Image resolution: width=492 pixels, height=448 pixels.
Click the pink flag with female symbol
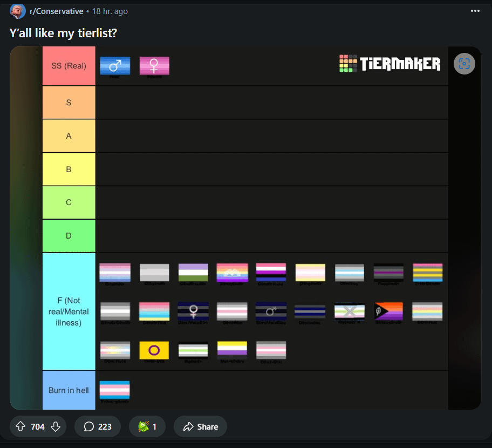pyautogui.click(x=154, y=66)
